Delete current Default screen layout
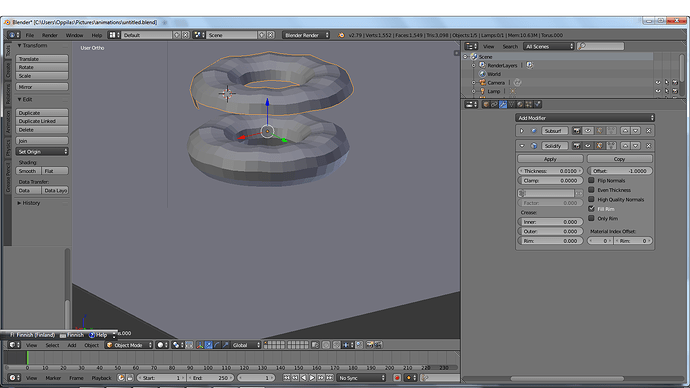The image size is (690, 388). pos(186,35)
